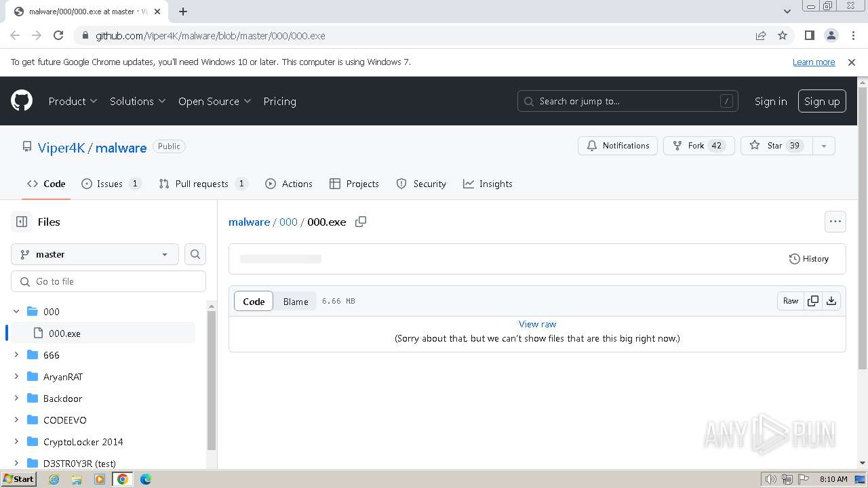Open Viper4K owner link
The width and height of the screenshot is (868, 488).
62,148
